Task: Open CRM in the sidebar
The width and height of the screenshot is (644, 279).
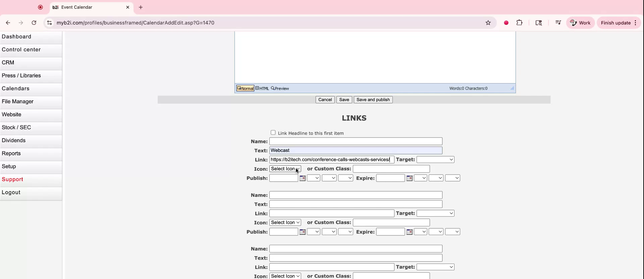Action: pyautogui.click(x=31, y=63)
